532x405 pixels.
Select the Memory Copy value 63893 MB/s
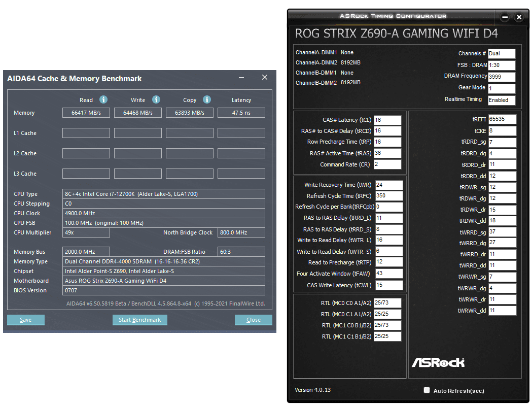(190, 113)
